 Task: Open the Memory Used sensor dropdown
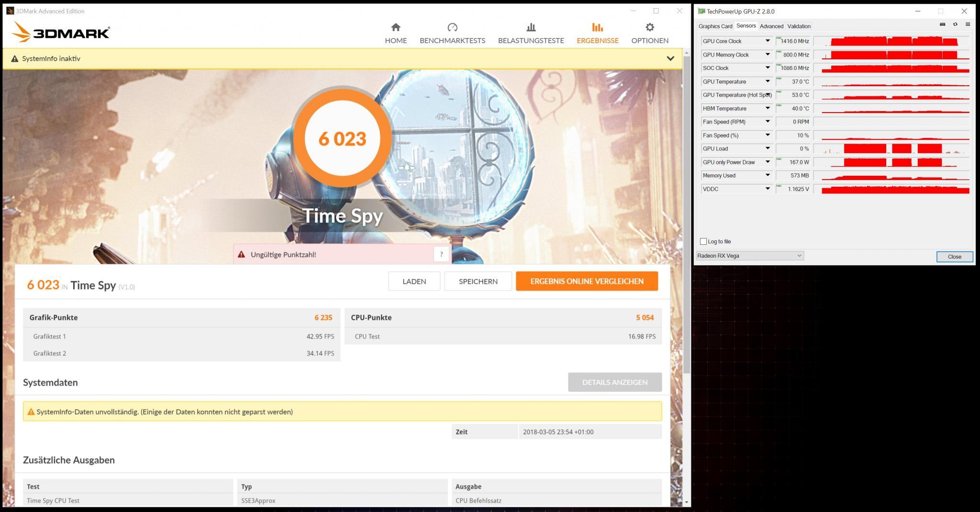(x=768, y=175)
